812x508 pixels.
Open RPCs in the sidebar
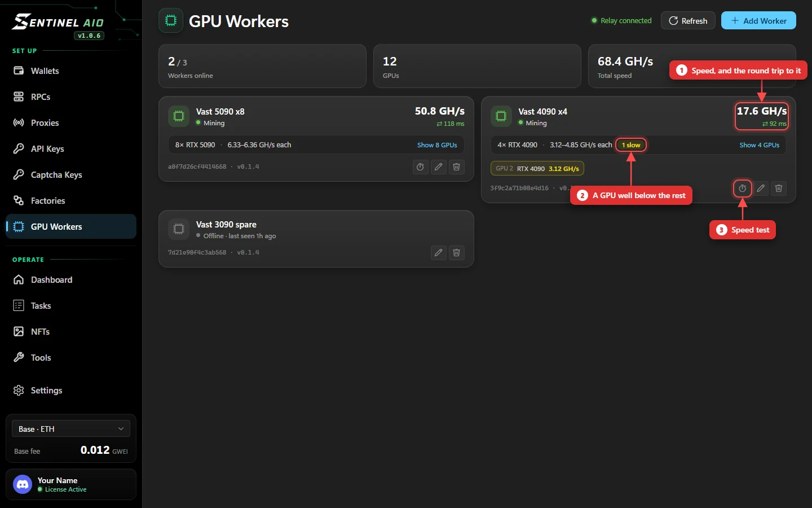(71, 97)
